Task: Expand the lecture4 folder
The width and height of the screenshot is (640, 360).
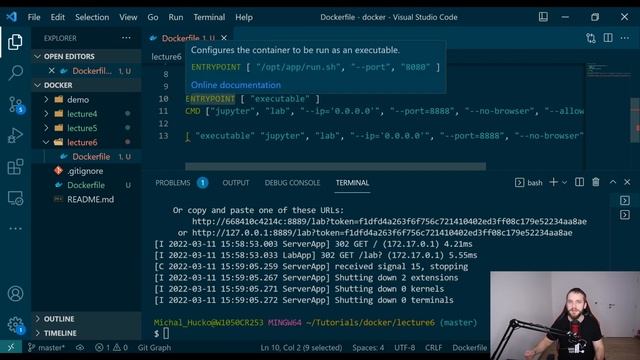Action: pos(87,113)
